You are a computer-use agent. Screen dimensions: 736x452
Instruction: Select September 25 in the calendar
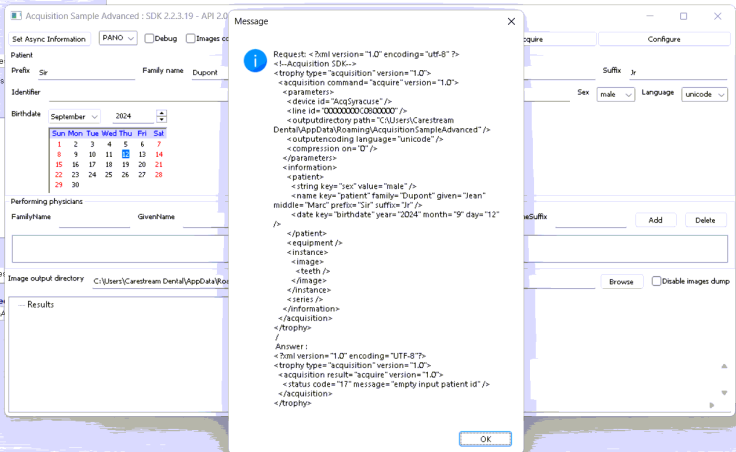tap(108, 175)
